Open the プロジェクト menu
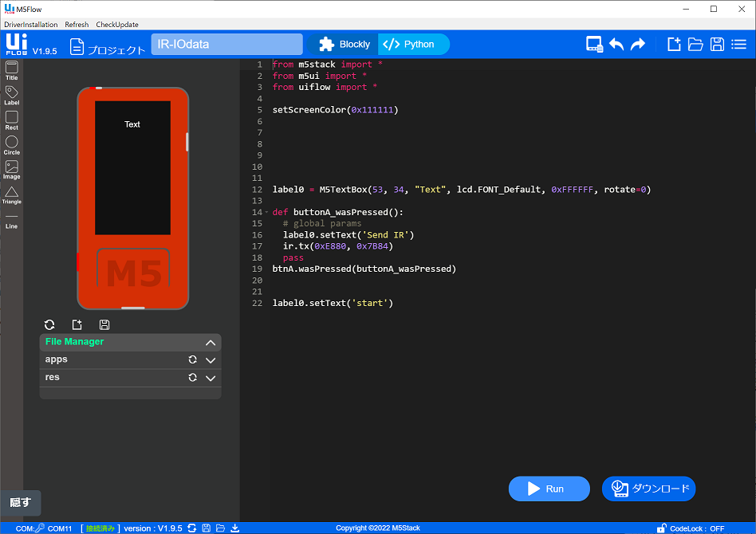The height and width of the screenshot is (534, 756). click(108, 48)
